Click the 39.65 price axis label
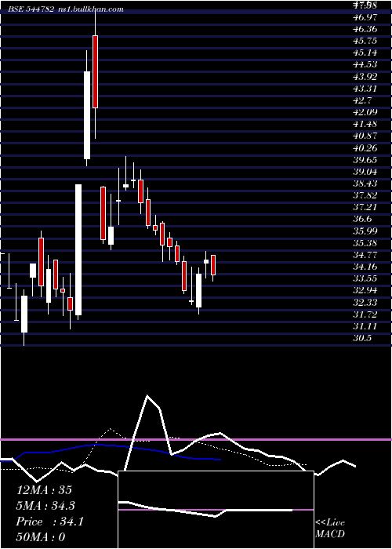392x549 pixels. pyautogui.click(x=365, y=160)
